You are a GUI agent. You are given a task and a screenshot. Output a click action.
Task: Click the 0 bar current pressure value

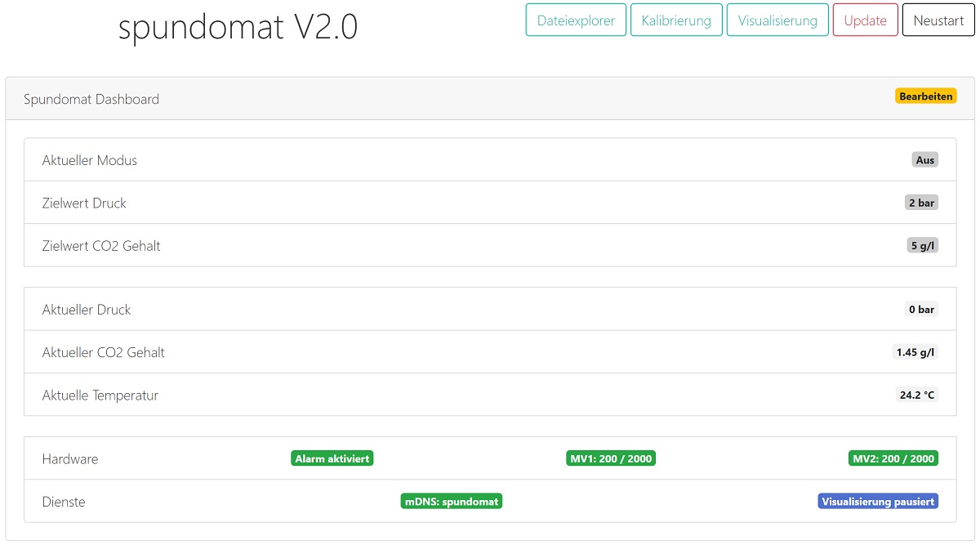(x=921, y=310)
